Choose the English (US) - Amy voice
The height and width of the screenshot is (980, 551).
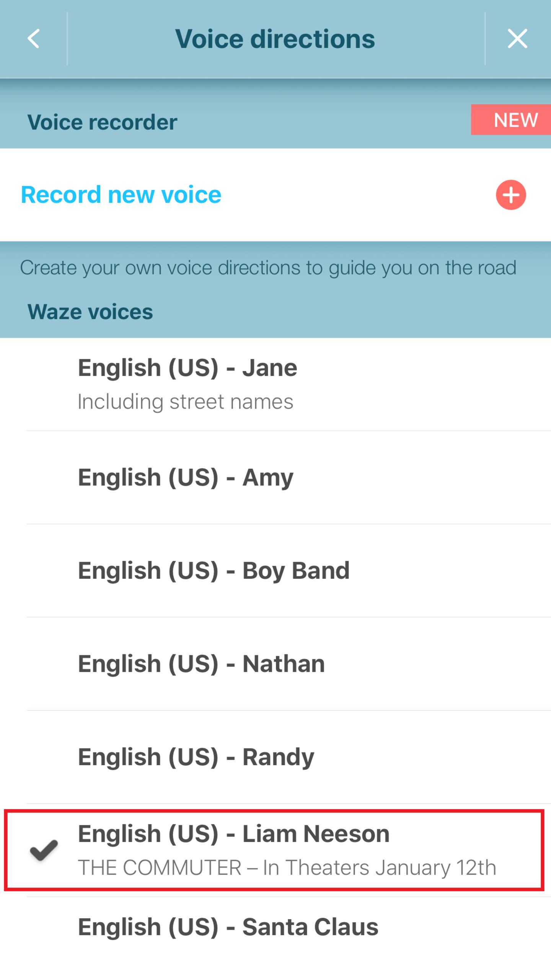186,477
